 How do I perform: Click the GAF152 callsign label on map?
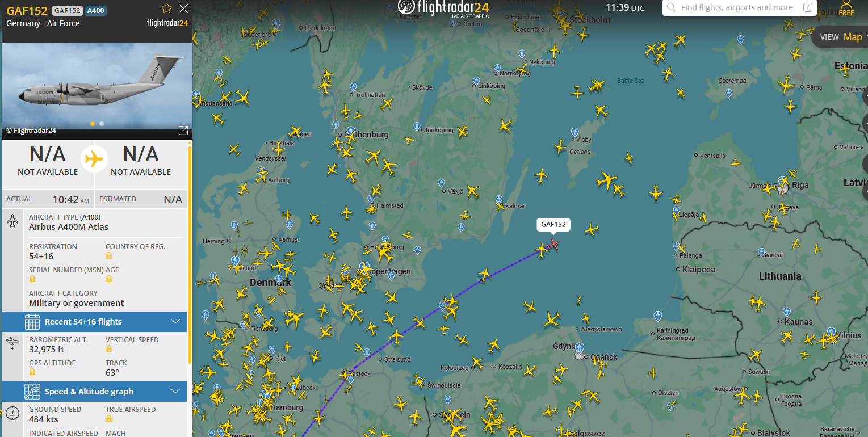click(x=553, y=225)
